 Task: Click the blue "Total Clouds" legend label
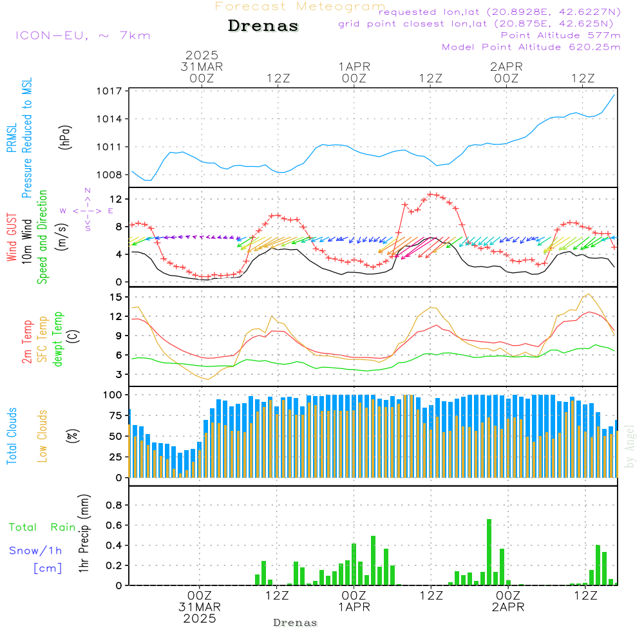click(12, 436)
